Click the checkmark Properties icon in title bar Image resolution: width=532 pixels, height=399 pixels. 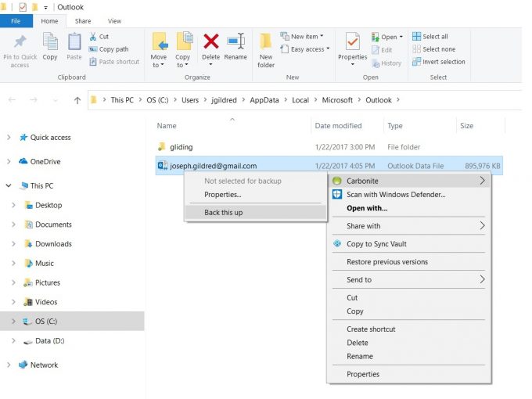23,7
